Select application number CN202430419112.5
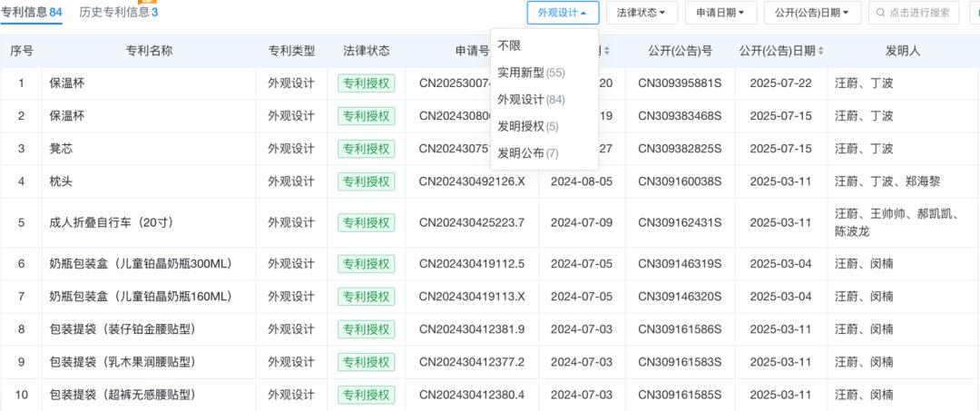 pyautogui.click(x=472, y=264)
